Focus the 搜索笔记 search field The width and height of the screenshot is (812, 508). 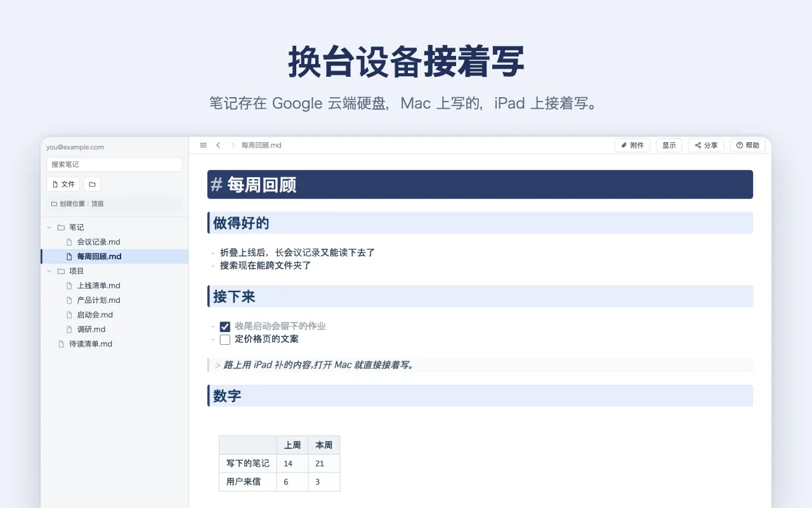[x=114, y=164]
